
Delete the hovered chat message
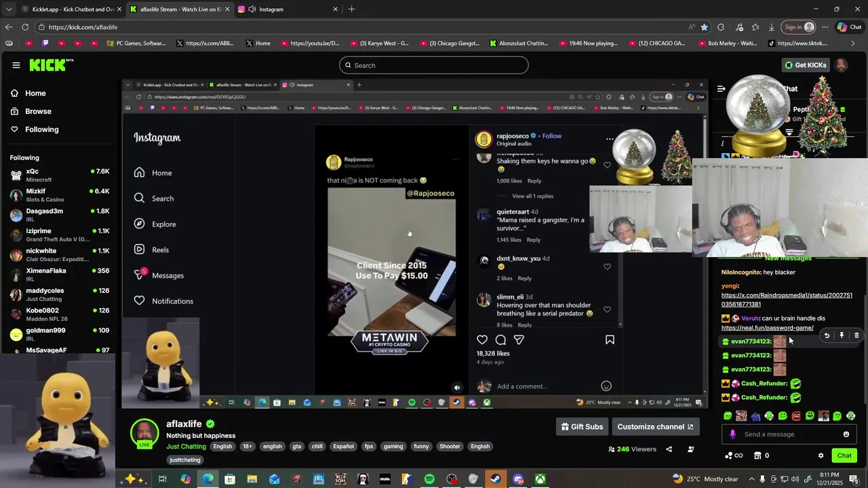click(x=856, y=335)
